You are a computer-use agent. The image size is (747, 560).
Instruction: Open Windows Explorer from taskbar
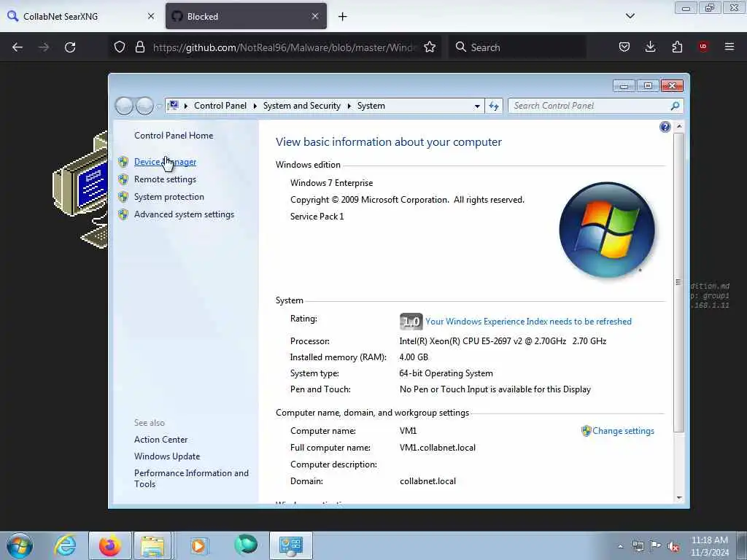(x=152, y=545)
